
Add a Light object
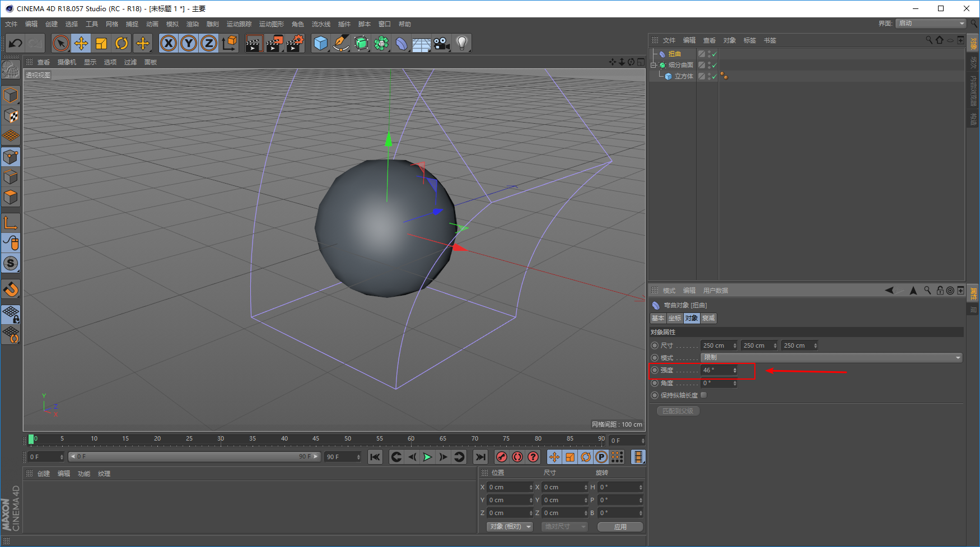coord(461,43)
